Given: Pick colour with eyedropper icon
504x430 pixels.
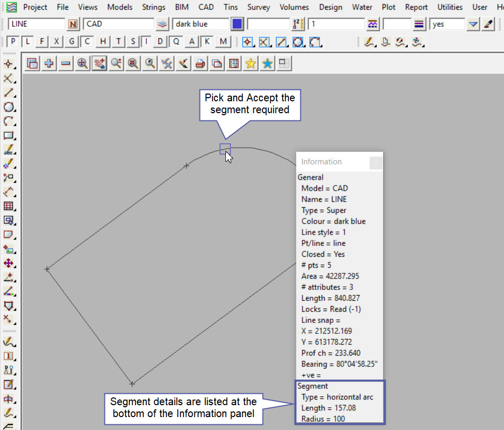Looking at the screenshot, I should point(489,24).
